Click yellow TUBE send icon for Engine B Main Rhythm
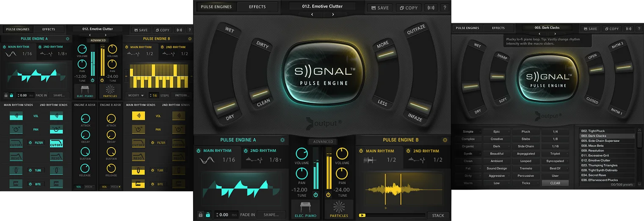The width and height of the screenshot is (644, 221). point(138,171)
